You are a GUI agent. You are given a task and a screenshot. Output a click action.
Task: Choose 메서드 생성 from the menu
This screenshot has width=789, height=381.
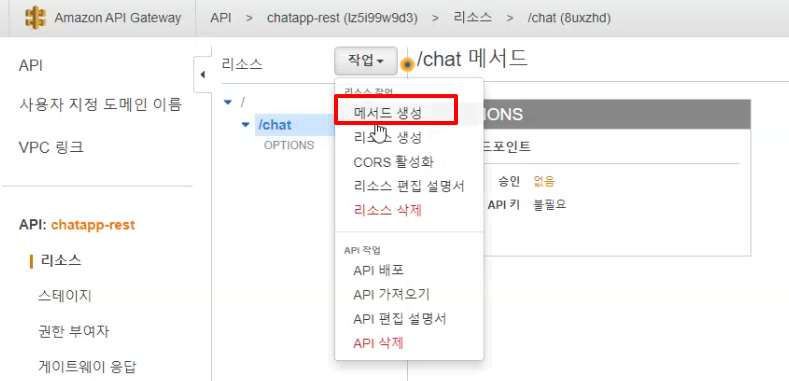pyautogui.click(x=387, y=114)
